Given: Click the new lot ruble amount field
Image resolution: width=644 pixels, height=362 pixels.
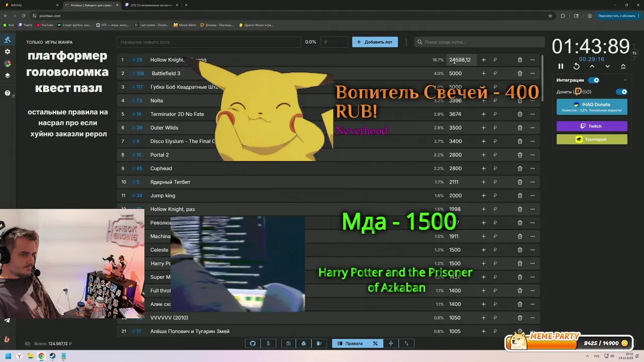Looking at the screenshot, I should [334, 42].
